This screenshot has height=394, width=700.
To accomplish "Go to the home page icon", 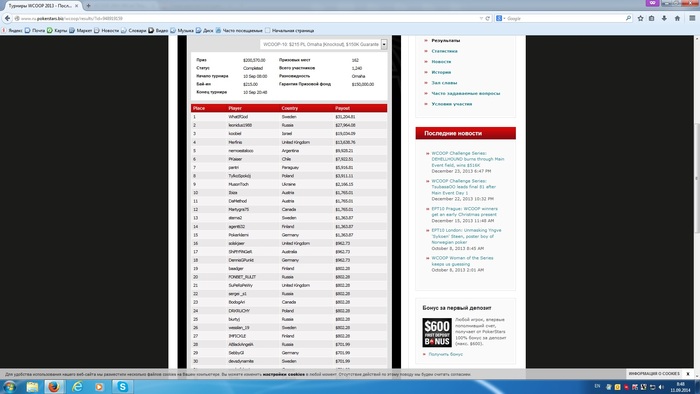I will (677, 18).
